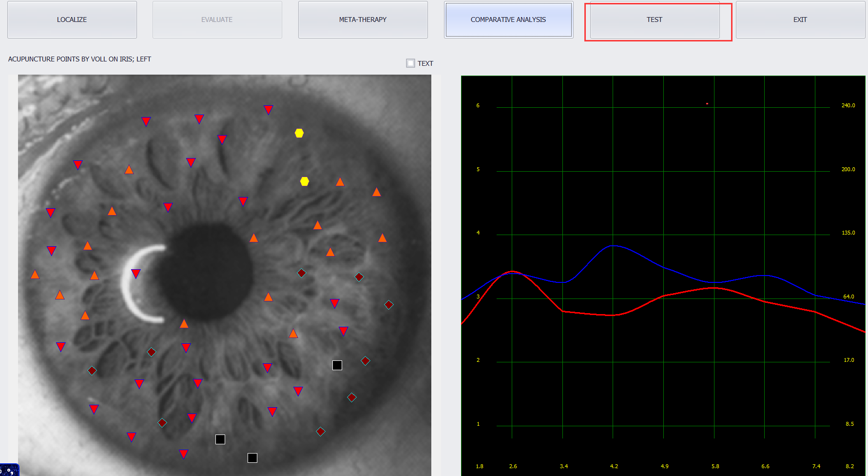Click level 4 on the graph's left axis

pyautogui.click(x=478, y=233)
